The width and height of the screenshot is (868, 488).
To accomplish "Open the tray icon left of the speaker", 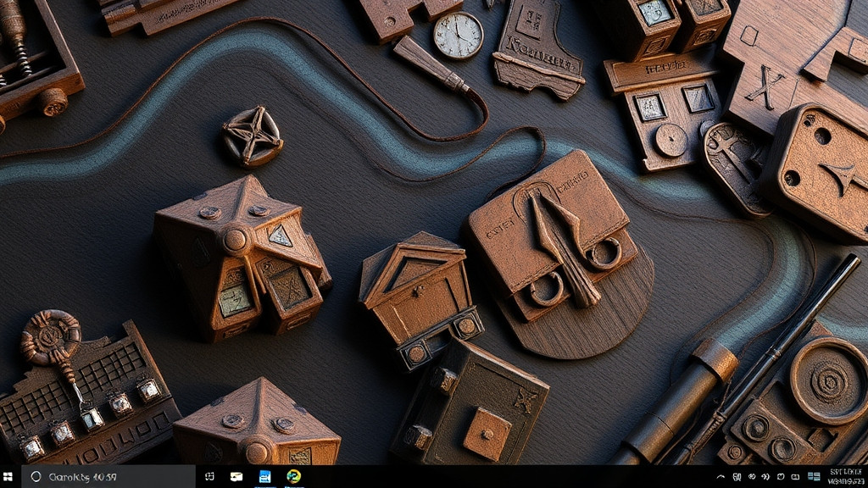I will point(752,477).
